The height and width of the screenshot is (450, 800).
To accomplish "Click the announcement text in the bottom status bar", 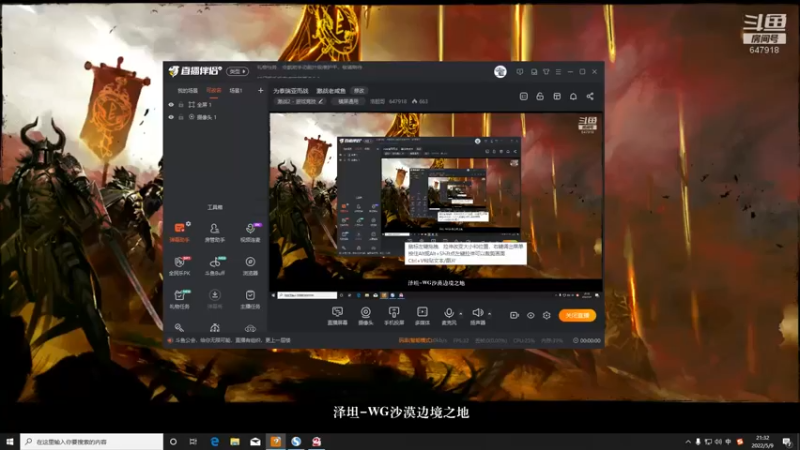I will pyautogui.click(x=232, y=340).
